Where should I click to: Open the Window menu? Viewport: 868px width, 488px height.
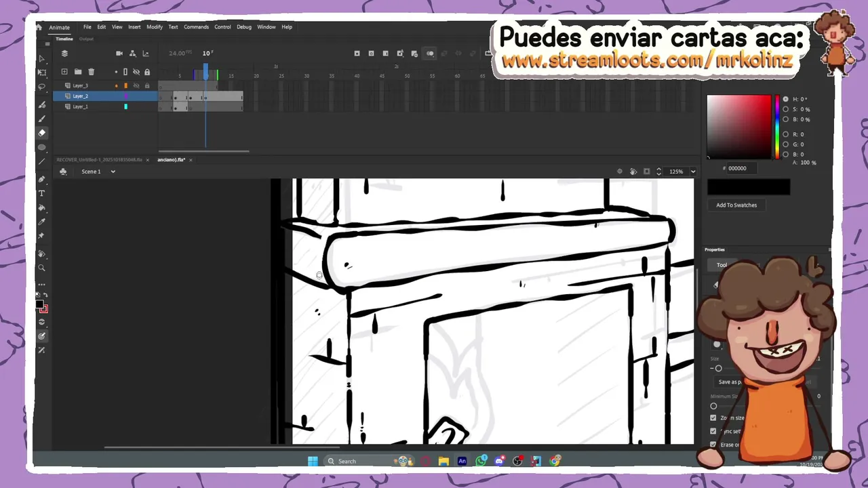coord(267,27)
